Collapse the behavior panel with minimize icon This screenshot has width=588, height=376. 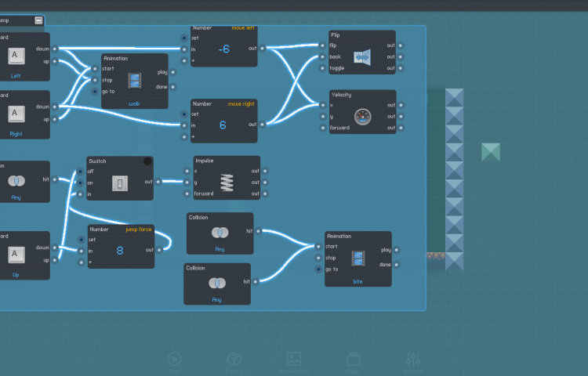click(38, 20)
